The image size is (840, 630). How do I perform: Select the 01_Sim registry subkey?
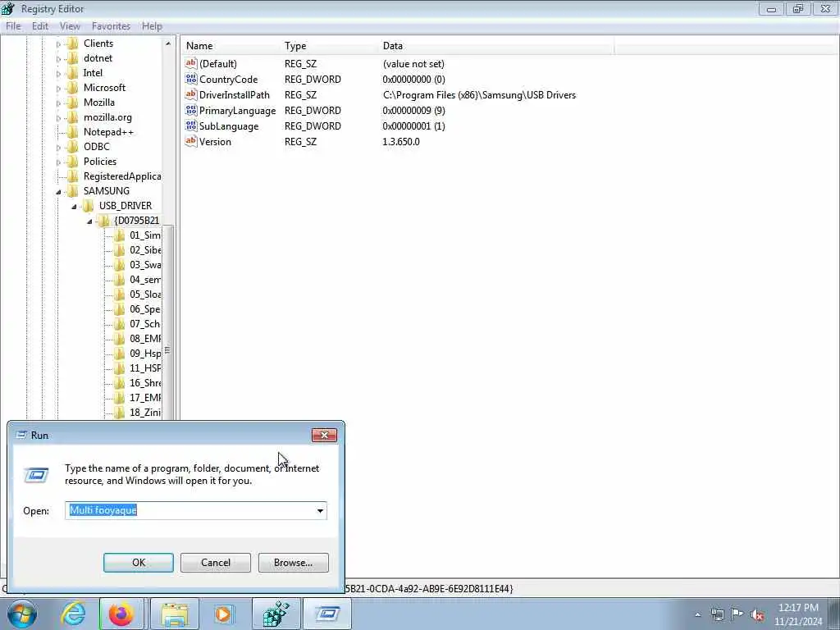[x=144, y=235]
